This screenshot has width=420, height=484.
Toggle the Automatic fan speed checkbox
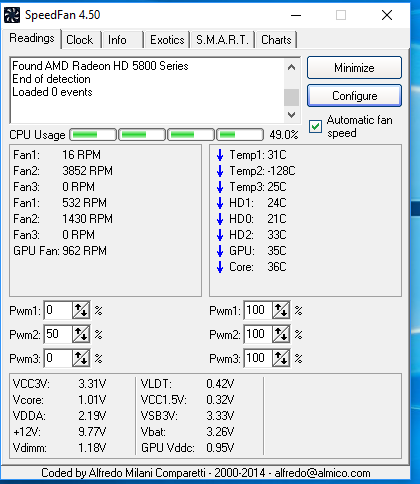click(x=315, y=127)
